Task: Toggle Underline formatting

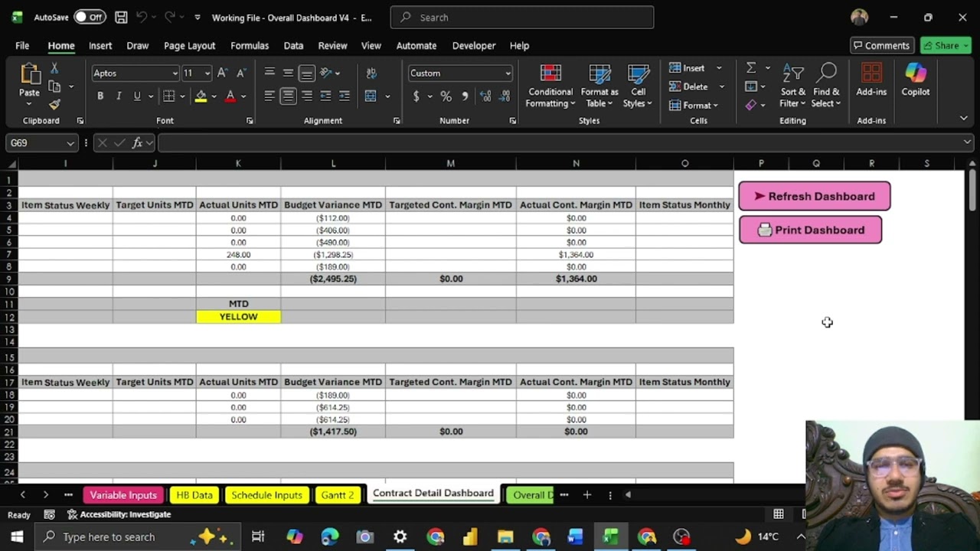Action: click(137, 96)
